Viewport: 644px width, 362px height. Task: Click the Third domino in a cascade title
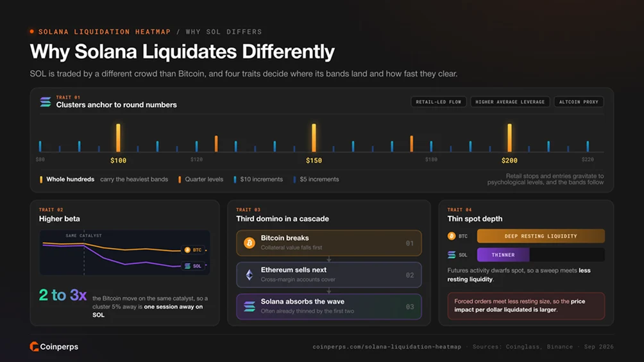pyautogui.click(x=283, y=218)
